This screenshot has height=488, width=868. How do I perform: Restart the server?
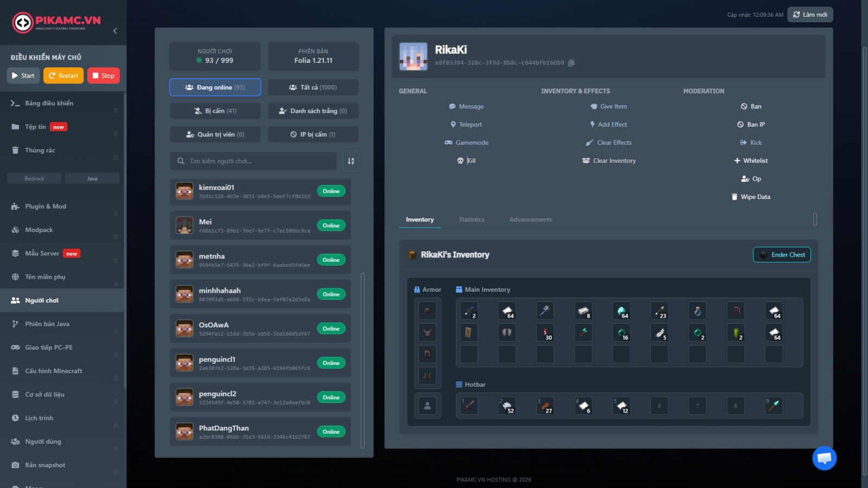click(x=63, y=76)
